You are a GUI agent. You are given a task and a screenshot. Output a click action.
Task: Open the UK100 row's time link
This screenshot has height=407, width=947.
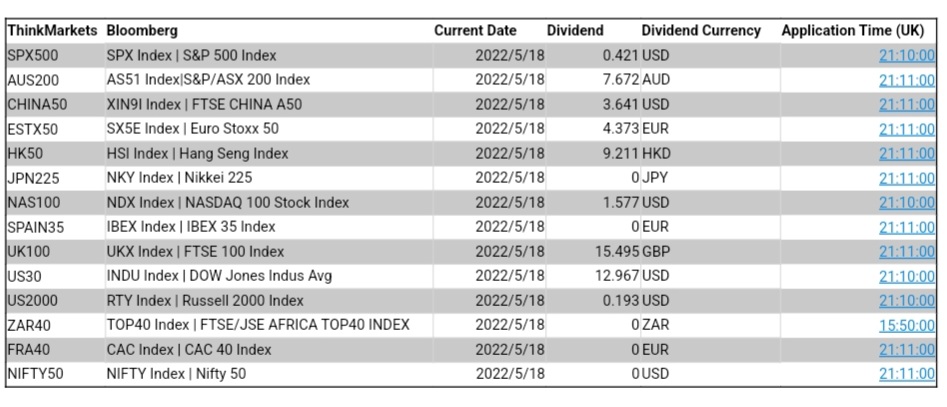pyautogui.click(x=906, y=252)
